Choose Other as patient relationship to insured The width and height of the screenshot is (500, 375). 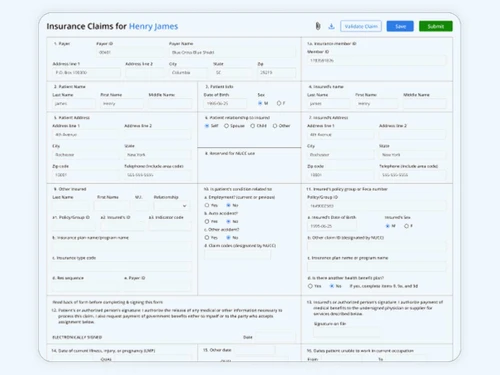pos(275,126)
